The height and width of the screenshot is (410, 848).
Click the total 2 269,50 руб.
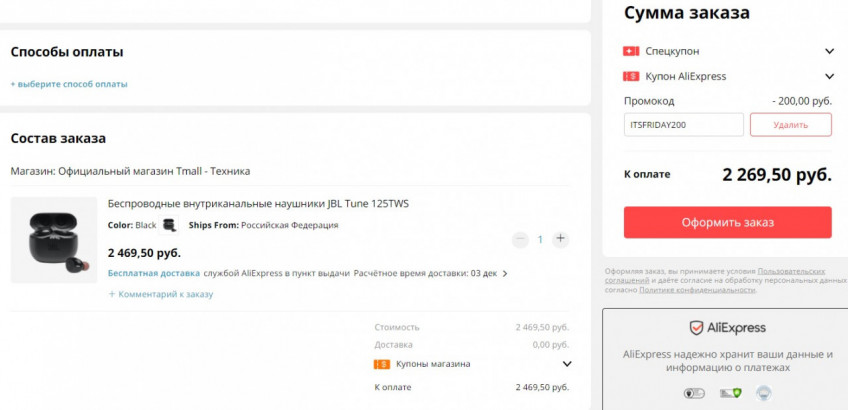pyautogui.click(x=777, y=175)
